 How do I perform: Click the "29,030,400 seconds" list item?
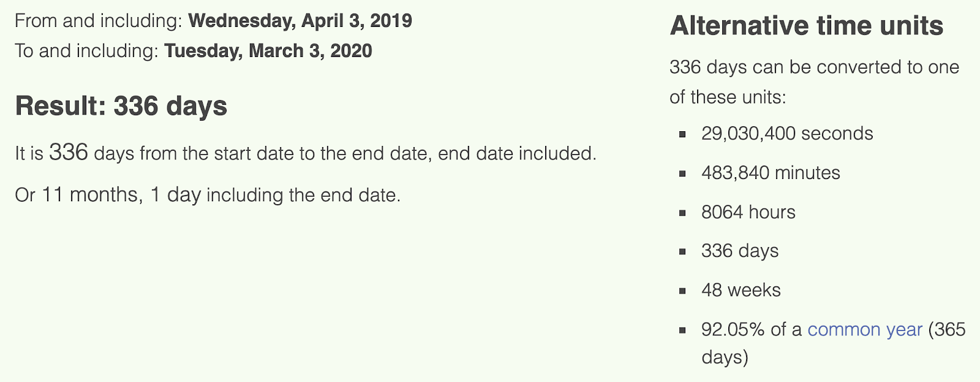[787, 134]
